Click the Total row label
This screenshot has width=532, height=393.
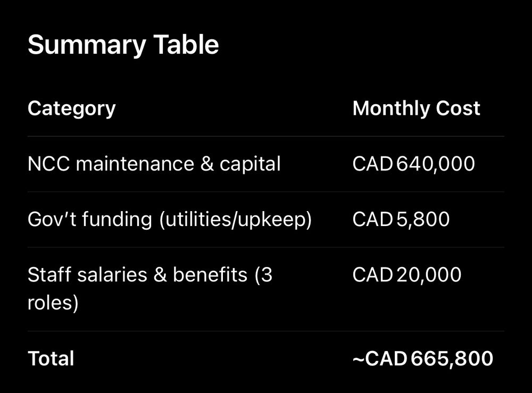click(x=51, y=358)
